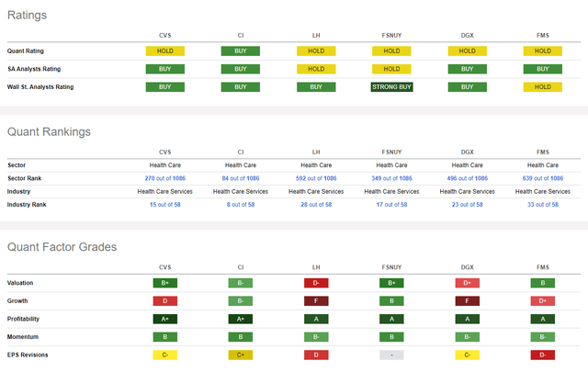Select CVS Valuation grade B+
Viewport: 588px width, 372px height.
[165, 283]
